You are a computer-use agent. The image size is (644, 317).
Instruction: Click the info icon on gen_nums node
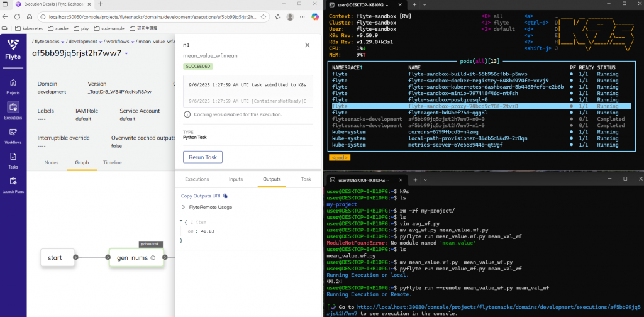(153, 258)
